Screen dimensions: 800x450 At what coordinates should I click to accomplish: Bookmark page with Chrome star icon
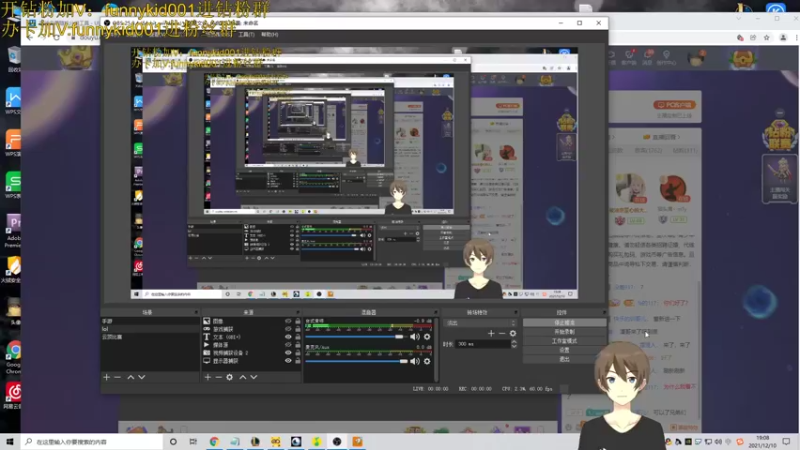(766, 38)
